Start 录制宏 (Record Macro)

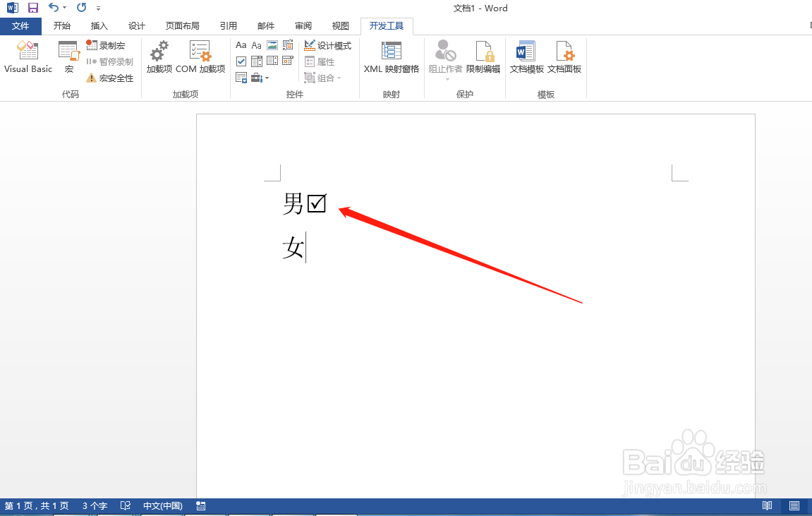tap(106, 46)
